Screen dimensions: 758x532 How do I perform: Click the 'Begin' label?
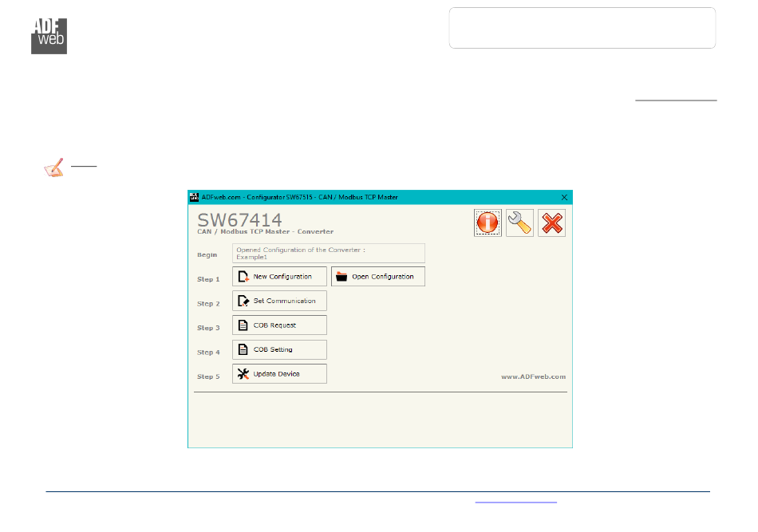[207, 255]
